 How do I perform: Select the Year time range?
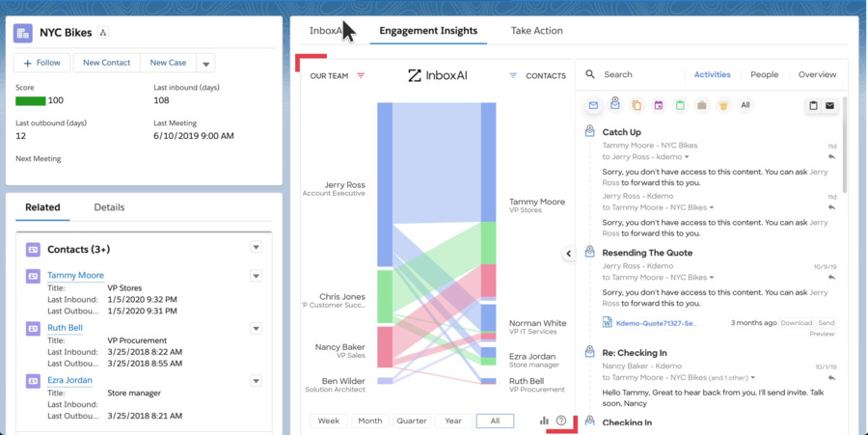(453, 421)
